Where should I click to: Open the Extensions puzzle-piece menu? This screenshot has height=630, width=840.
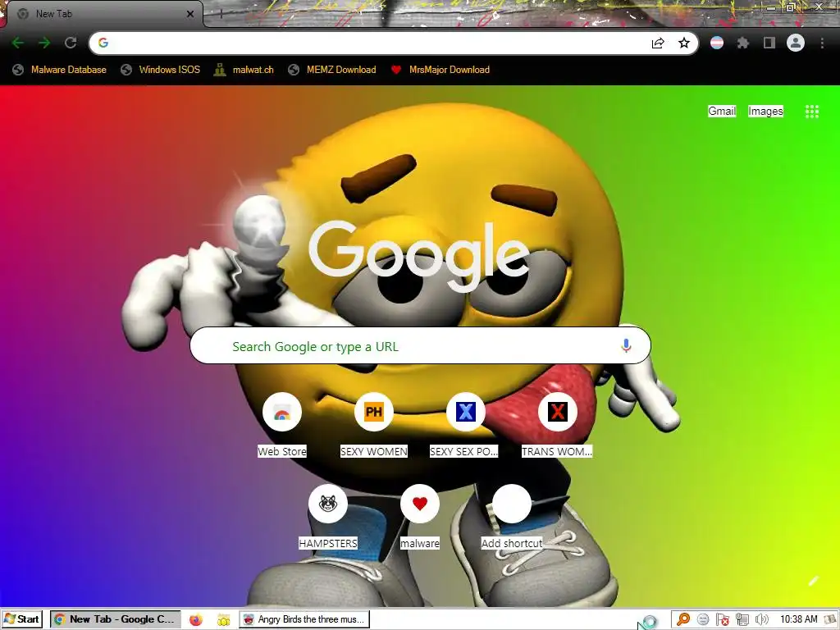click(x=743, y=43)
